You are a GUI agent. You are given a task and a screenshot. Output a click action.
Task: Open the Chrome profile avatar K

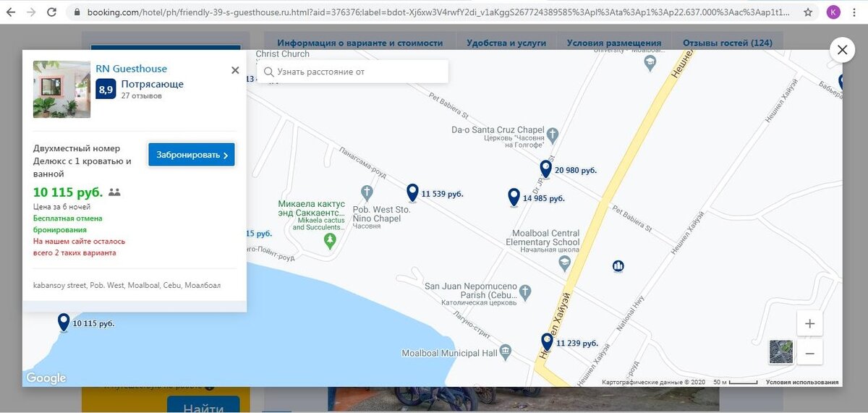coord(833,12)
